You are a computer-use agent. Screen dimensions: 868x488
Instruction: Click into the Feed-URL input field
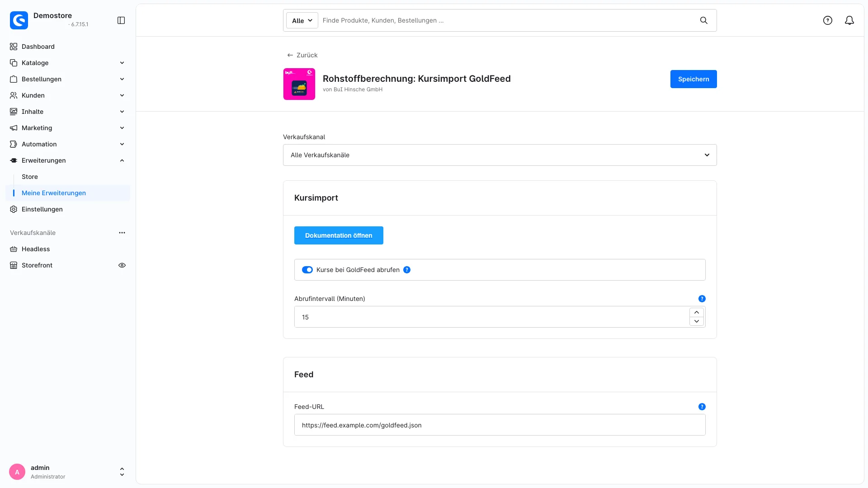(x=500, y=425)
